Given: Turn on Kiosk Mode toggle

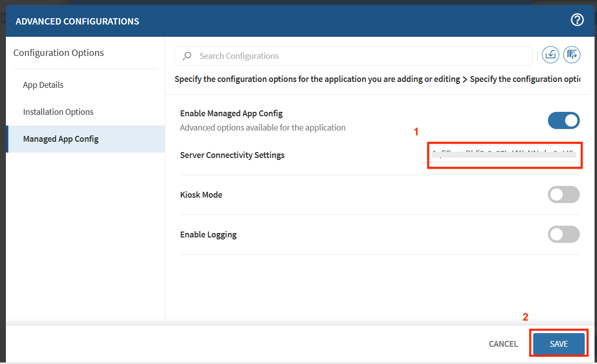Looking at the screenshot, I should (x=564, y=195).
